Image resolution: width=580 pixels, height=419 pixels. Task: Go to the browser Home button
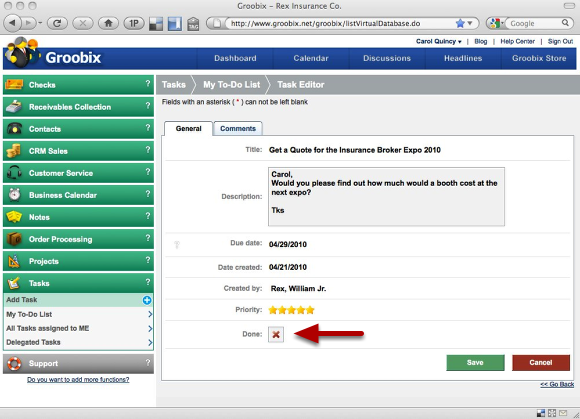[108, 23]
